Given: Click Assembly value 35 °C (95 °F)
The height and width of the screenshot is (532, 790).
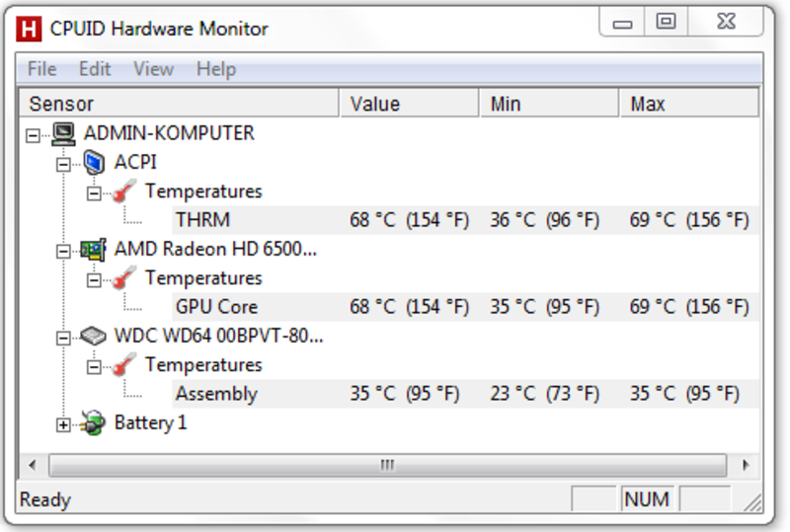Looking at the screenshot, I should click(x=405, y=394).
